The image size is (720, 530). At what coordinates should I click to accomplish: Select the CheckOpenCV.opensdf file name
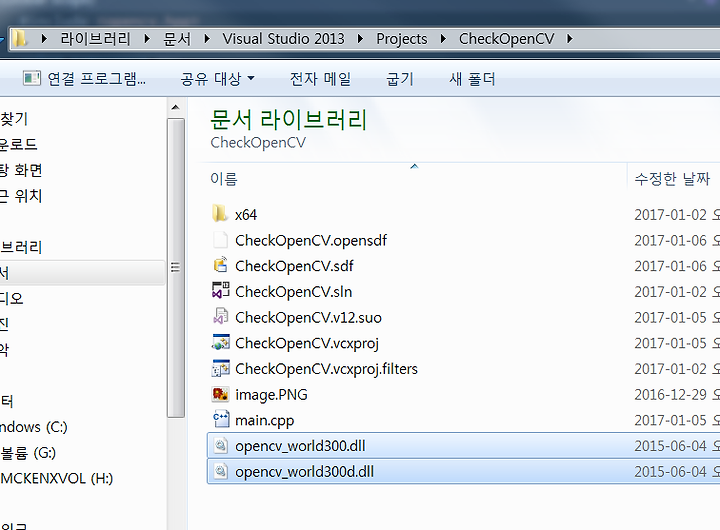coord(311,240)
